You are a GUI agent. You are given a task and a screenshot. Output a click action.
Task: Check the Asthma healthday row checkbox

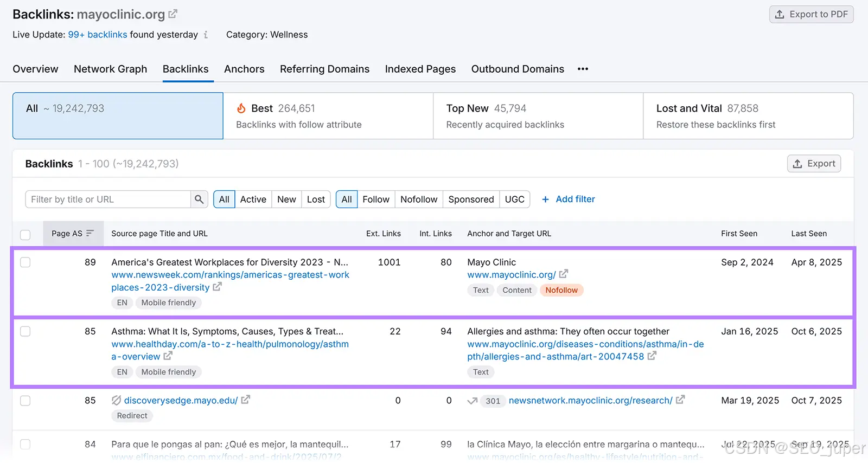pyautogui.click(x=25, y=331)
